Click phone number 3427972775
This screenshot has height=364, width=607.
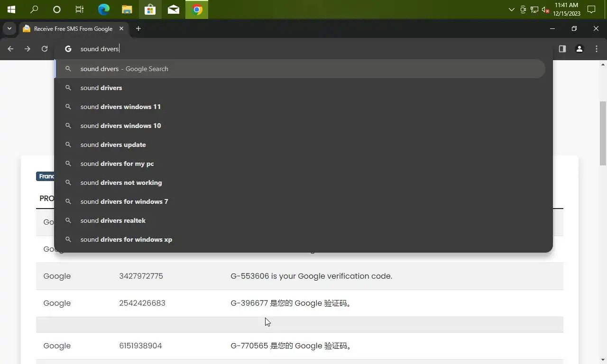click(x=141, y=276)
